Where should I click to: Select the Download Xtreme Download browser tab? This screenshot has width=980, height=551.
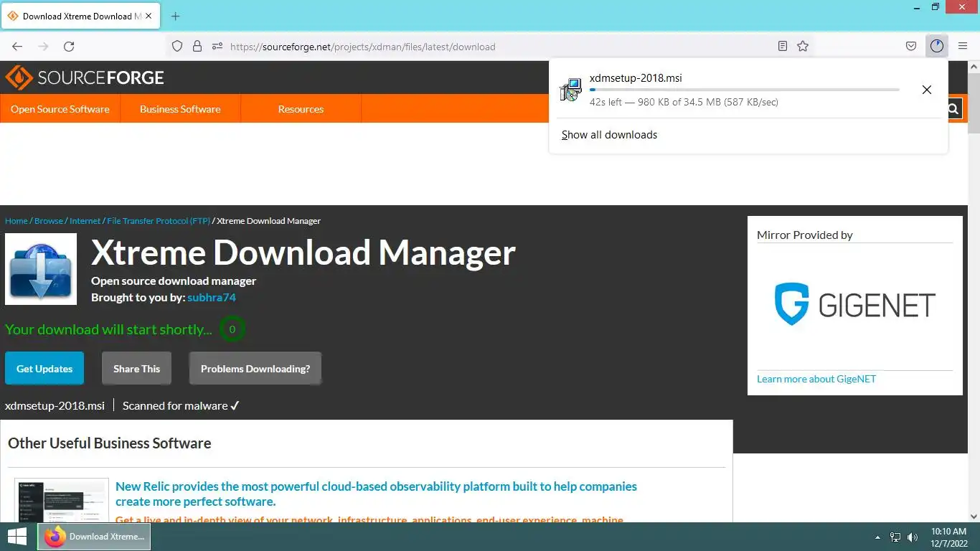[x=82, y=16]
